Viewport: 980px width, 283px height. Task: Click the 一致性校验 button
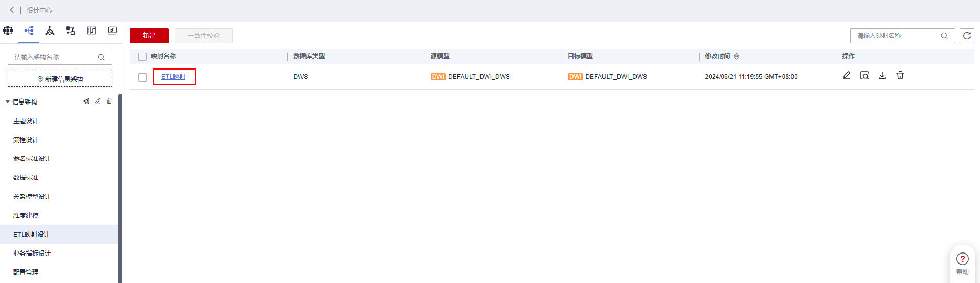(204, 36)
